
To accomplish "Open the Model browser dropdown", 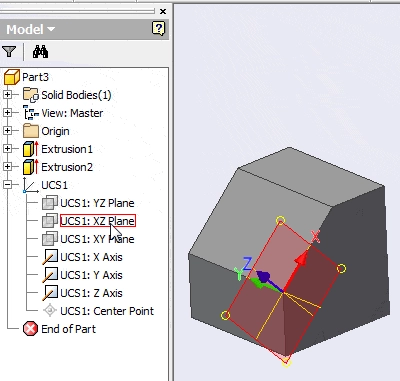I will click(30, 29).
